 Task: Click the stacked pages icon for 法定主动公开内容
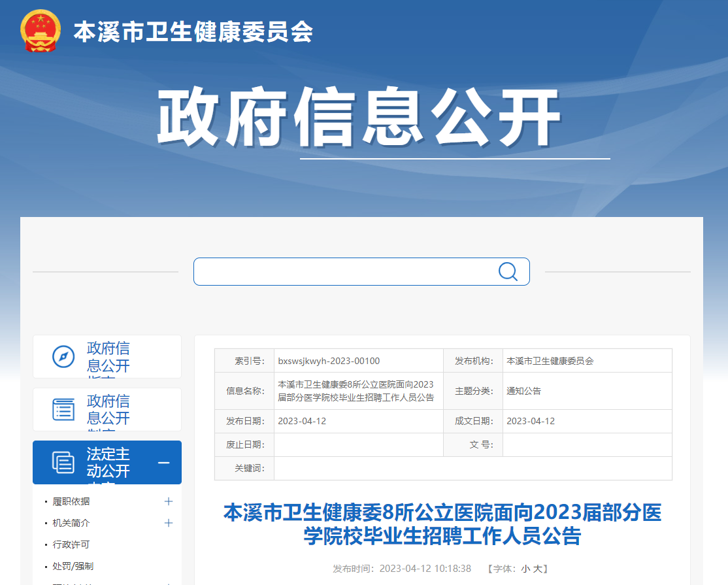click(x=63, y=462)
